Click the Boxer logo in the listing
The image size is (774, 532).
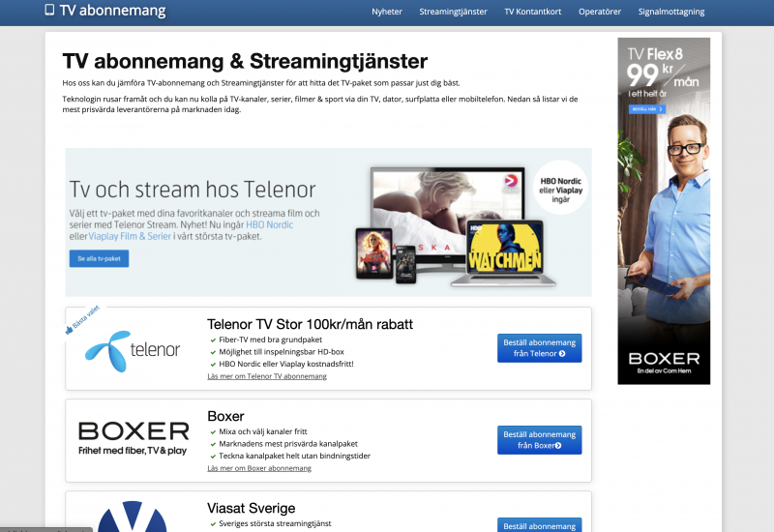click(134, 438)
